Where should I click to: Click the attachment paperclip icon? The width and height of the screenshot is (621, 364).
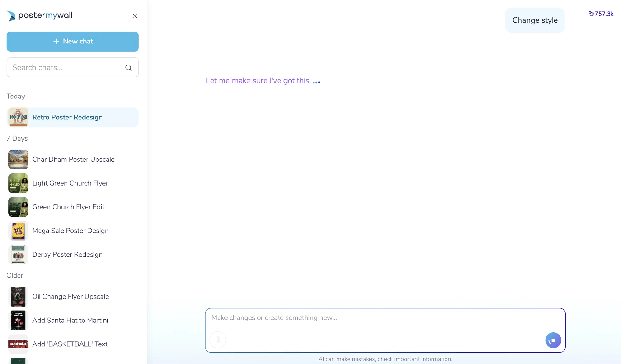point(218,340)
